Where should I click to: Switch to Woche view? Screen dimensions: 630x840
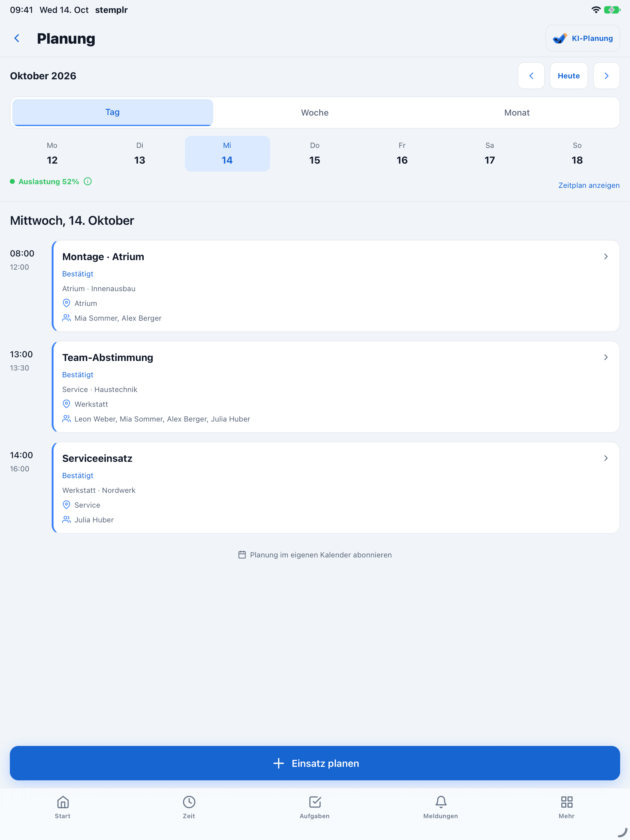click(315, 113)
